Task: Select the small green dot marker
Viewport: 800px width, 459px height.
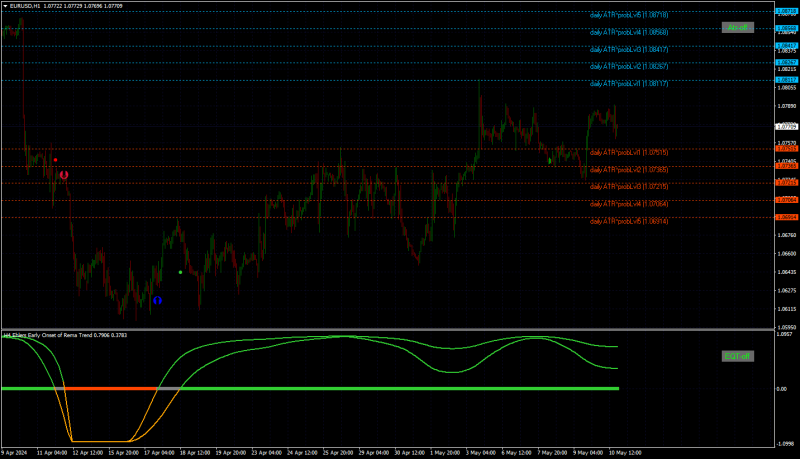Action: click(x=181, y=272)
